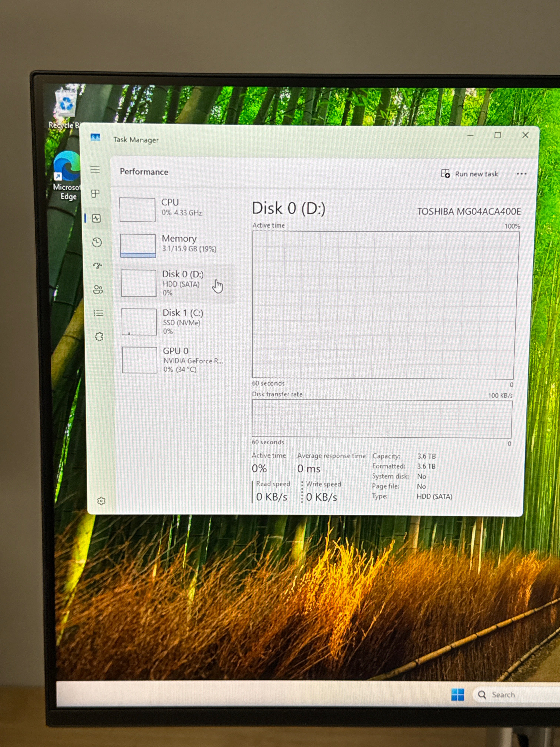Open the Startup apps page
Screen dimensions: 560x747
pyautogui.click(x=97, y=266)
